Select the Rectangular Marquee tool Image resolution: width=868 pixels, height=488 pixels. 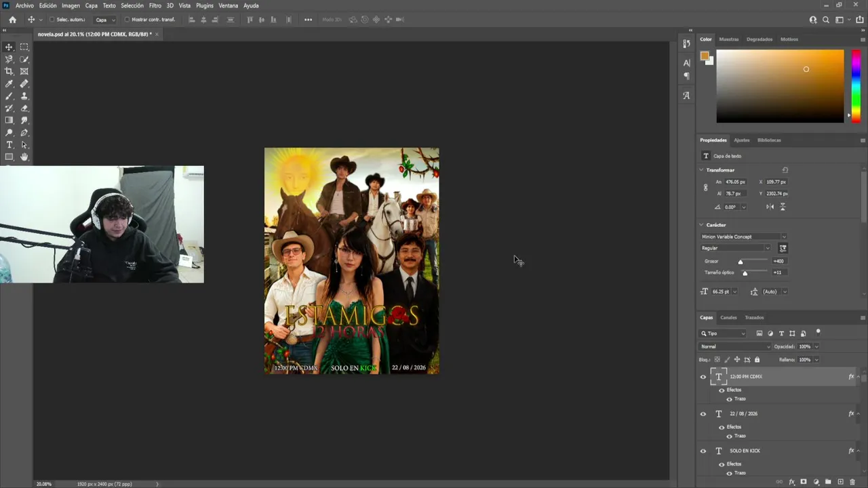(x=24, y=47)
